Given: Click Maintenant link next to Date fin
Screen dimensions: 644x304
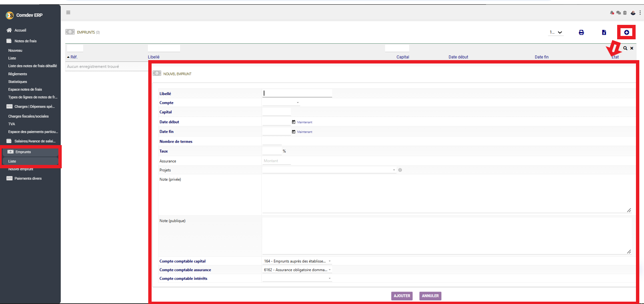Looking at the screenshot, I should pyautogui.click(x=305, y=132).
